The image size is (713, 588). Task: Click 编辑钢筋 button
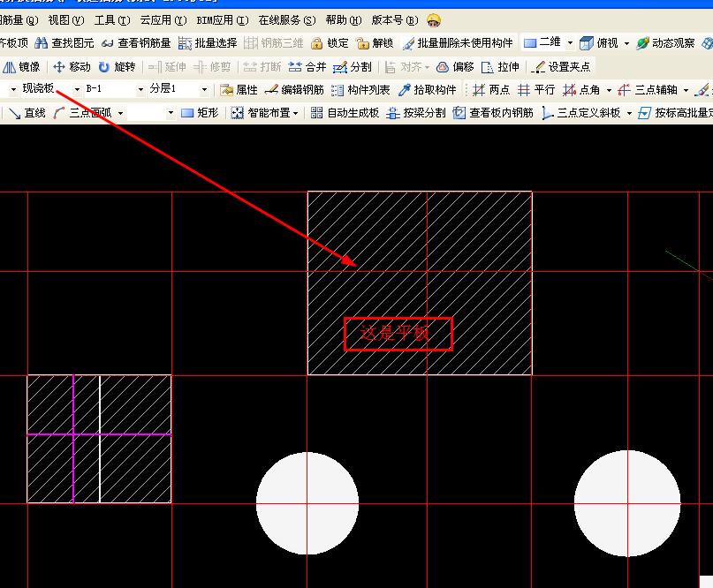pos(293,90)
